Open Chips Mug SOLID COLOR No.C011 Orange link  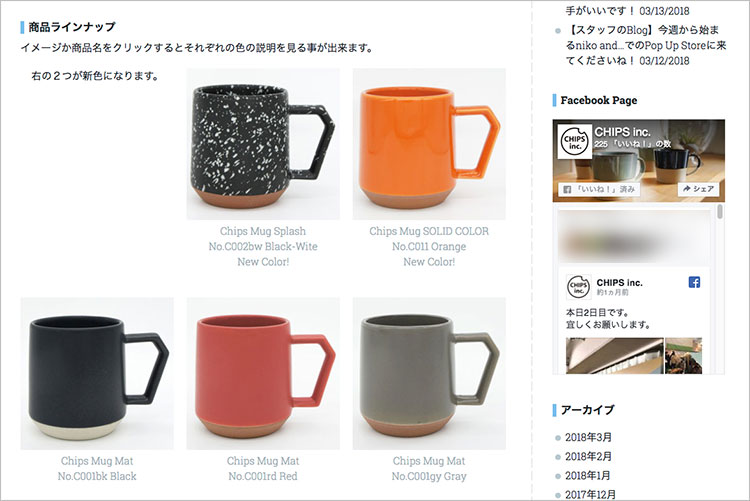point(429,246)
